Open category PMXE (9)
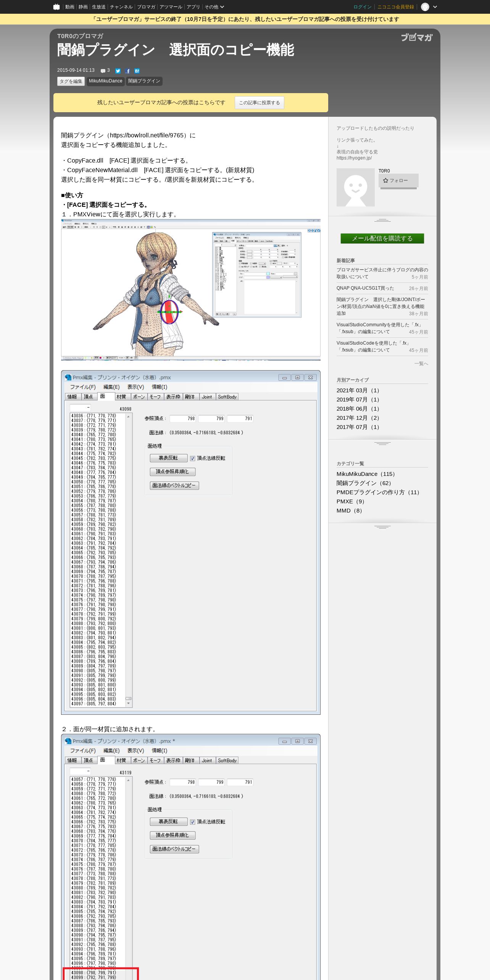Image resolution: width=490 pixels, height=980 pixels. point(351,501)
